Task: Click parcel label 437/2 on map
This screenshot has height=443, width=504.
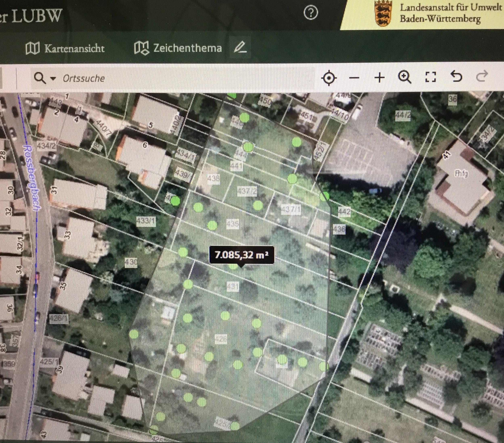Action: click(x=247, y=192)
